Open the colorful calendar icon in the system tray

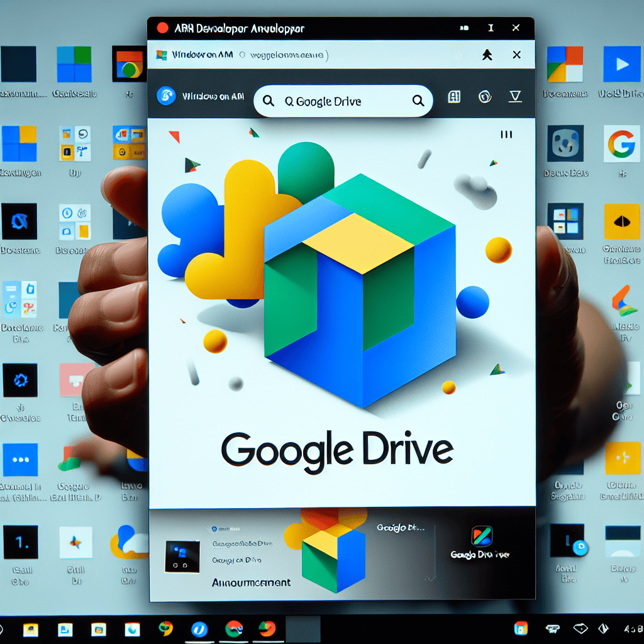[521, 628]
